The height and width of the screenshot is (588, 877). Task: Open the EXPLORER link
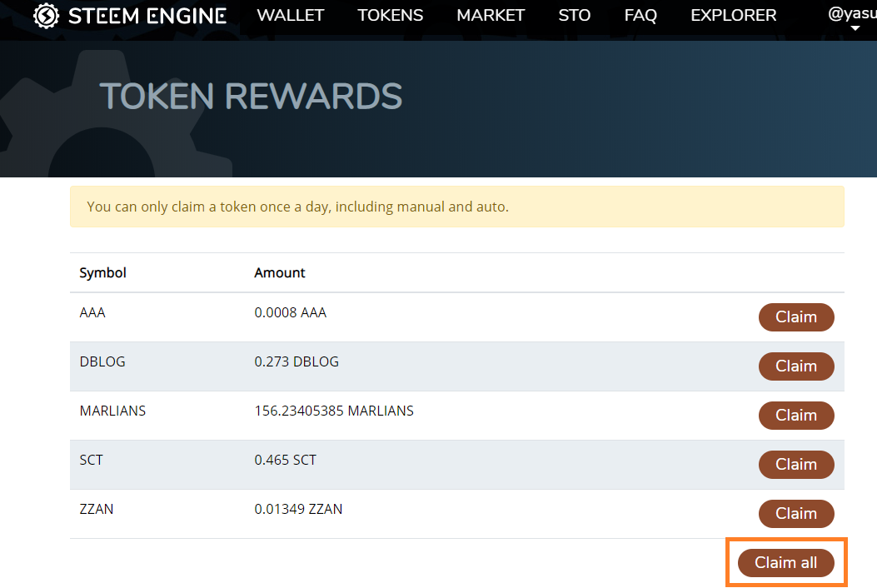pyautogui.click(x=733, y=16)
